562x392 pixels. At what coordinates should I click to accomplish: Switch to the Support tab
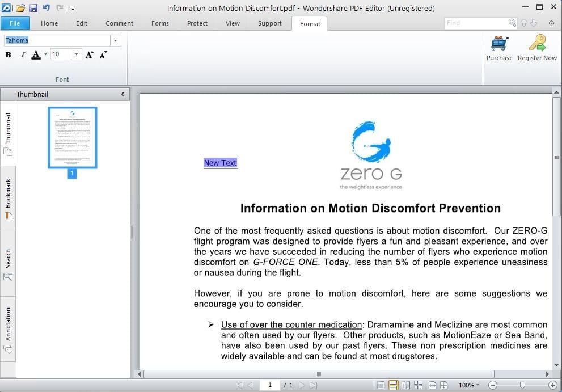point(269,23)
